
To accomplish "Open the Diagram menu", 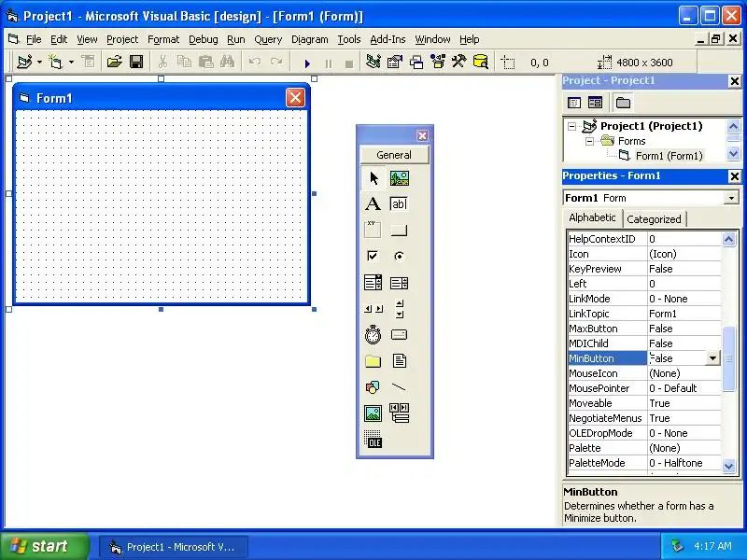I will tap(310, 39).
